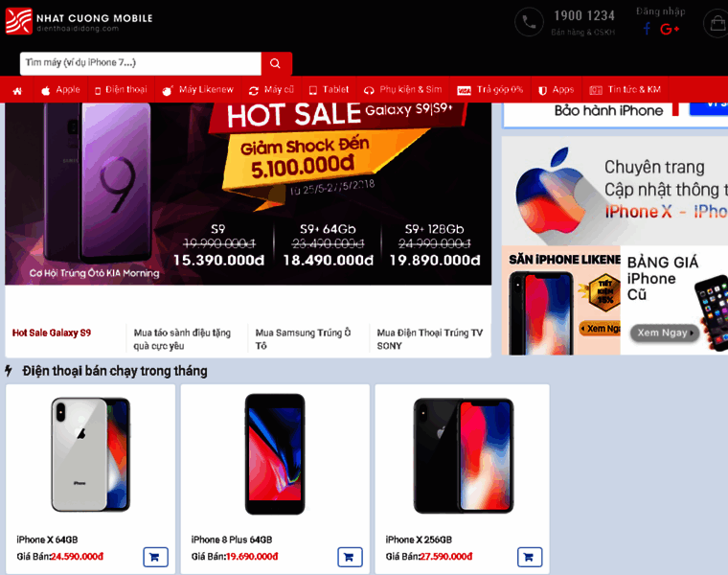Add iPhone X 256GB to cart

point(530,557)
